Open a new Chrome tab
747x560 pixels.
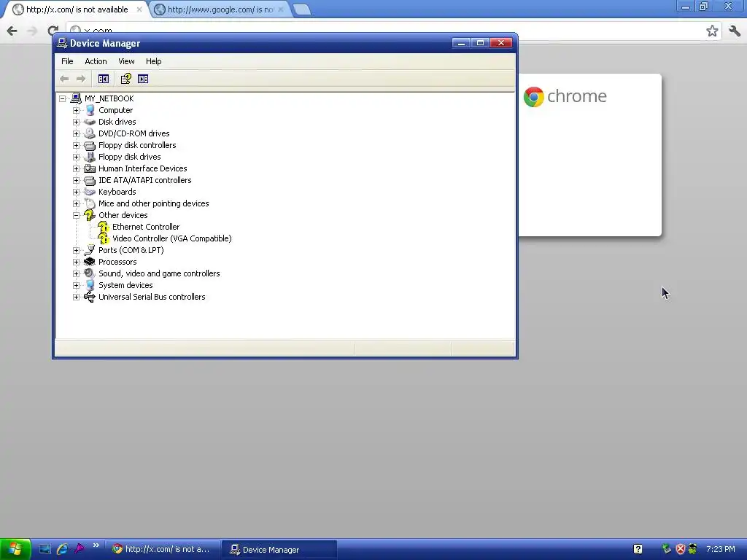(301, 9)
